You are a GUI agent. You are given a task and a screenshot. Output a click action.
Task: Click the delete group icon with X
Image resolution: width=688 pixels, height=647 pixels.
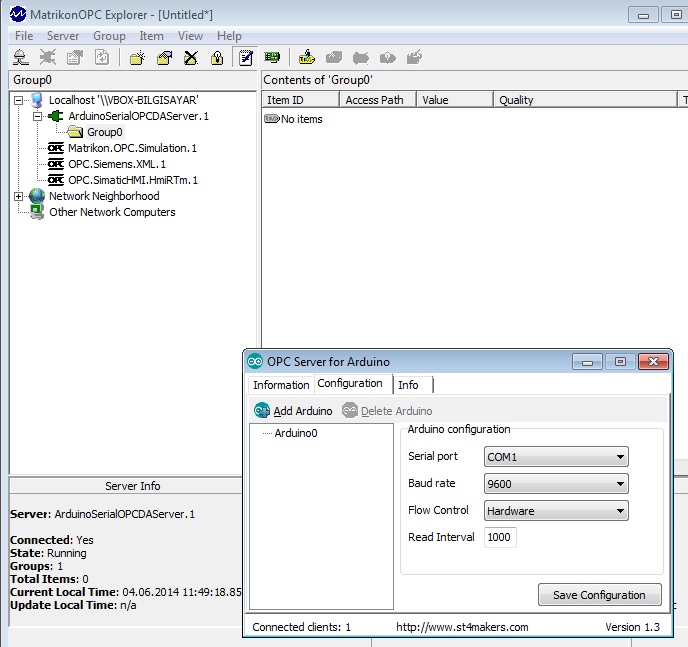click(191, 57)
